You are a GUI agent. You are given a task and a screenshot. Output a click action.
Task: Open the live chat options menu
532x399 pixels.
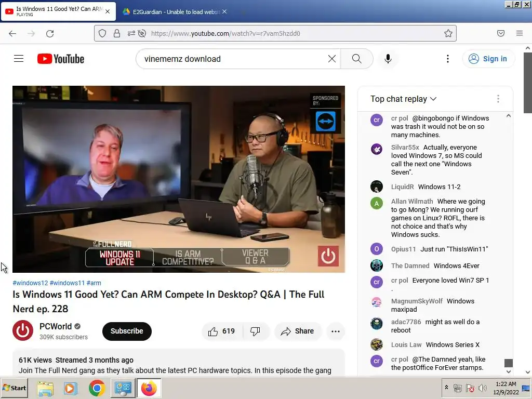(498, 99)
